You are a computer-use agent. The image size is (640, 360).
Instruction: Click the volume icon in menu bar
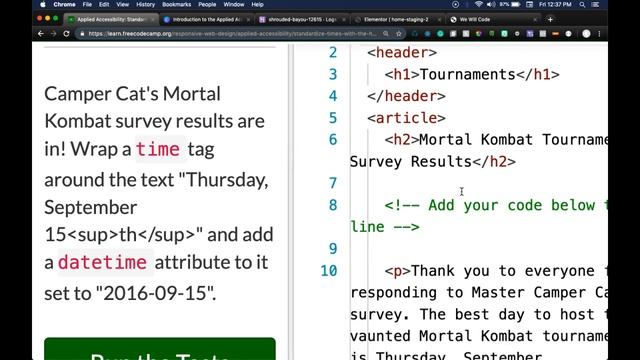click(491, 4)
